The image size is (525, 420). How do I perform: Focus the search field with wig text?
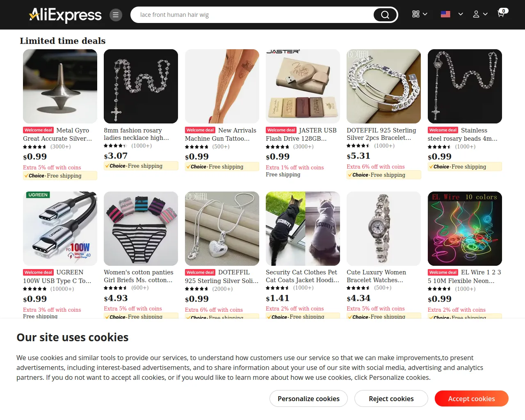252,15
